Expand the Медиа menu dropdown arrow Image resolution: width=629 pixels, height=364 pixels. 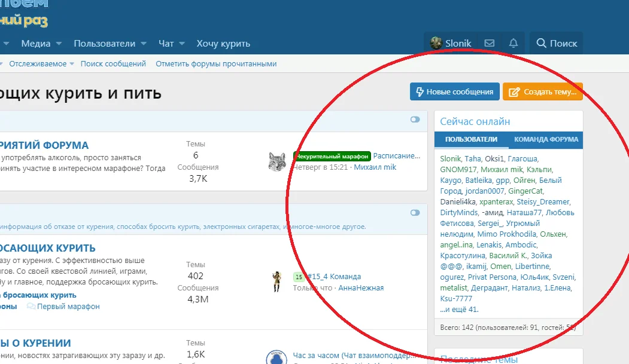click(x=59, y=44)
